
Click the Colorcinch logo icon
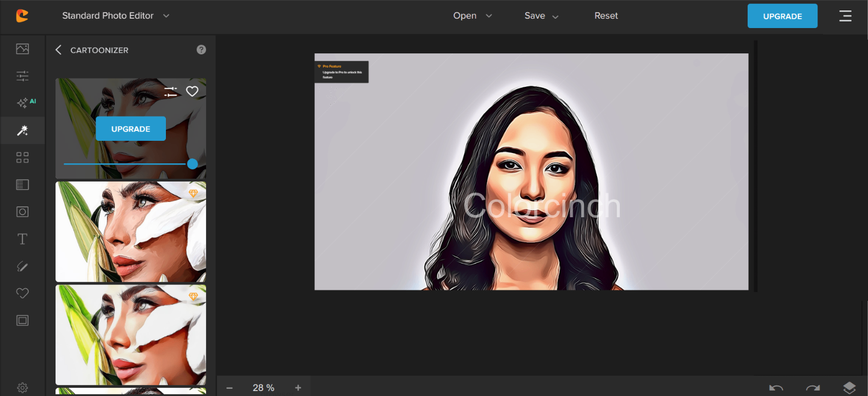coord(22,16)
